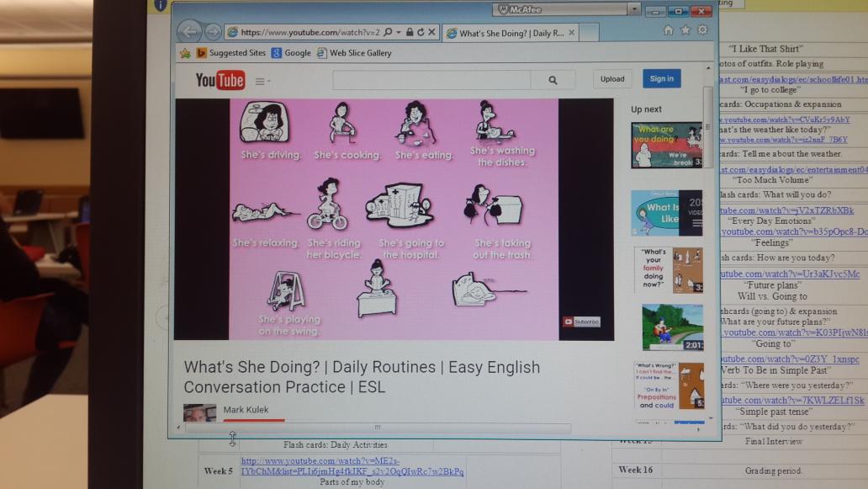This screenshot has height=489, width=868.
Task: Click the Sign in button
Action: pyautogui.click(x=661, y=78)
